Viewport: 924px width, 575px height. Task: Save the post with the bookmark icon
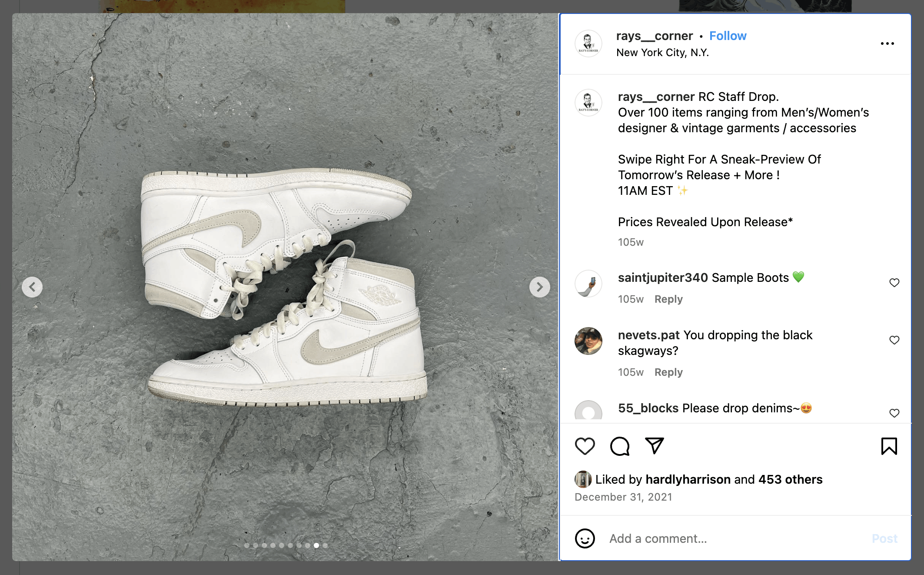889,446
